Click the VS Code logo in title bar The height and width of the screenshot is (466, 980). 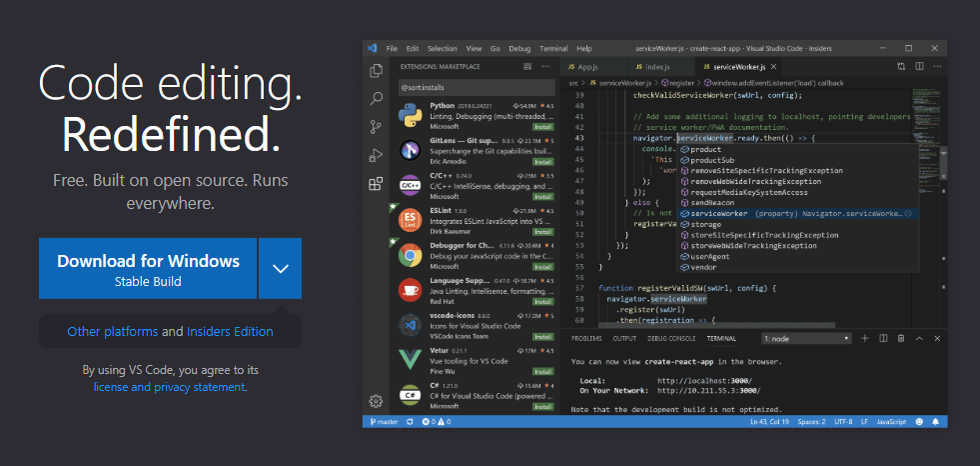(373, 48)
